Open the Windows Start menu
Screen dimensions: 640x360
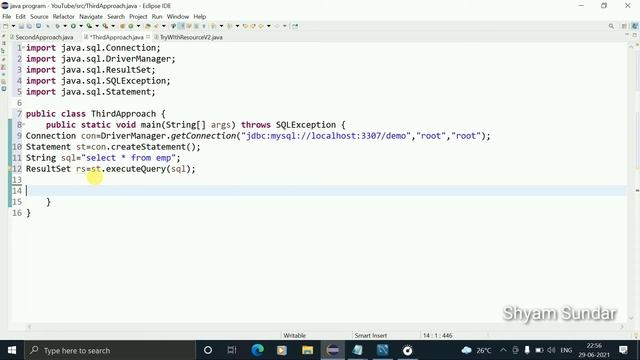(12, 350)
